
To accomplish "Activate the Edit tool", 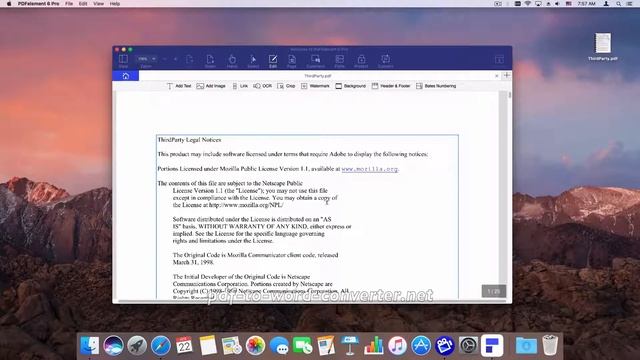I will pos(273,61).
